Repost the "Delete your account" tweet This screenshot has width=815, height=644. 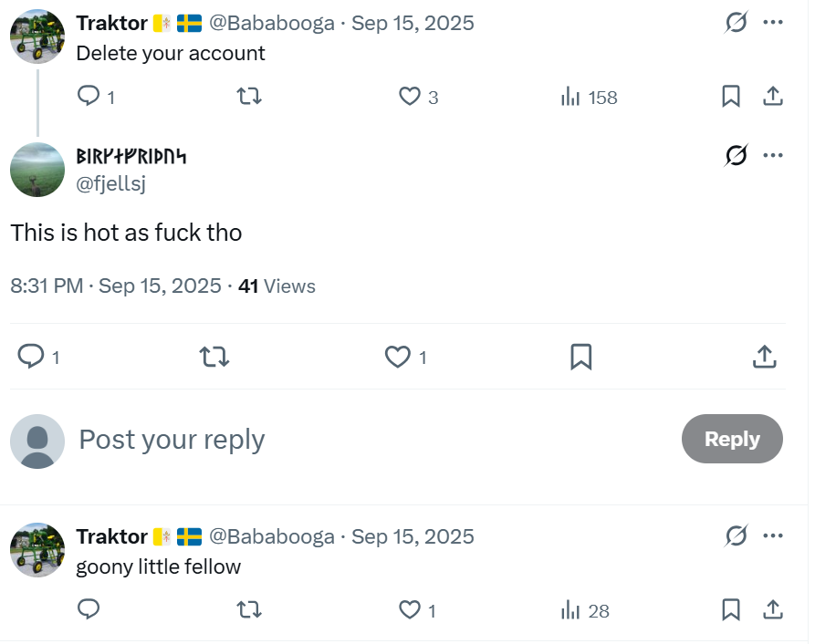click(249, 97)
